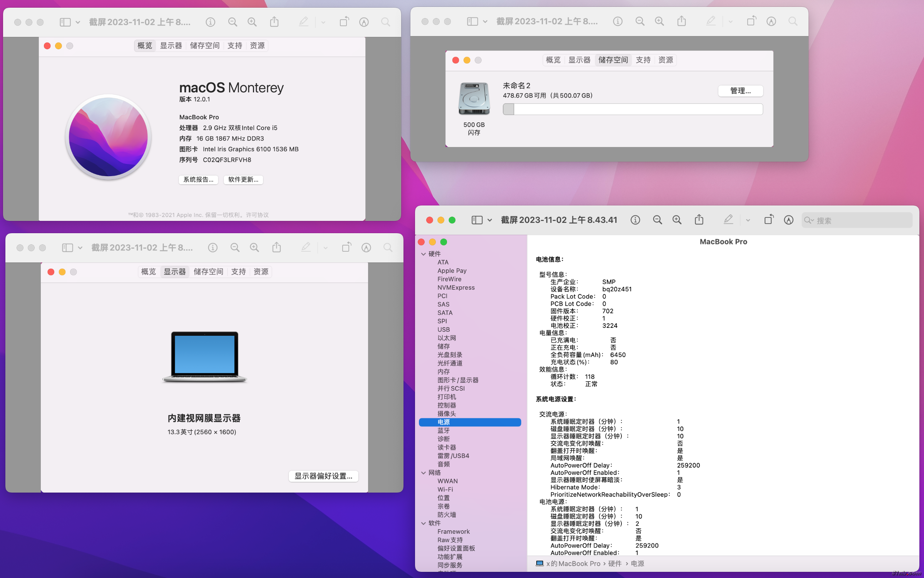Click highlight pen in 8.43.41 Preview window
This screenshot has height=578, width=924.
[728, 219]
